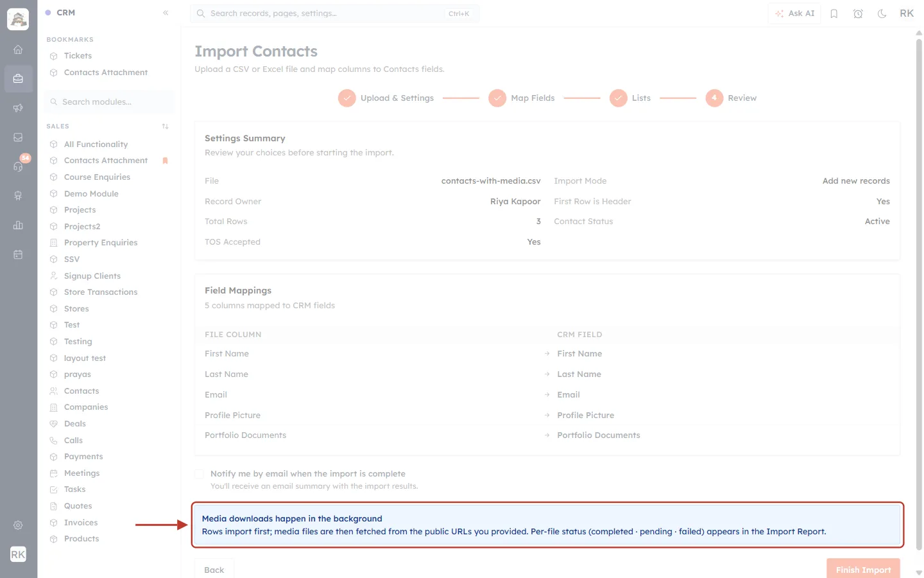Open the bar chart reports icon

[18, 225]
